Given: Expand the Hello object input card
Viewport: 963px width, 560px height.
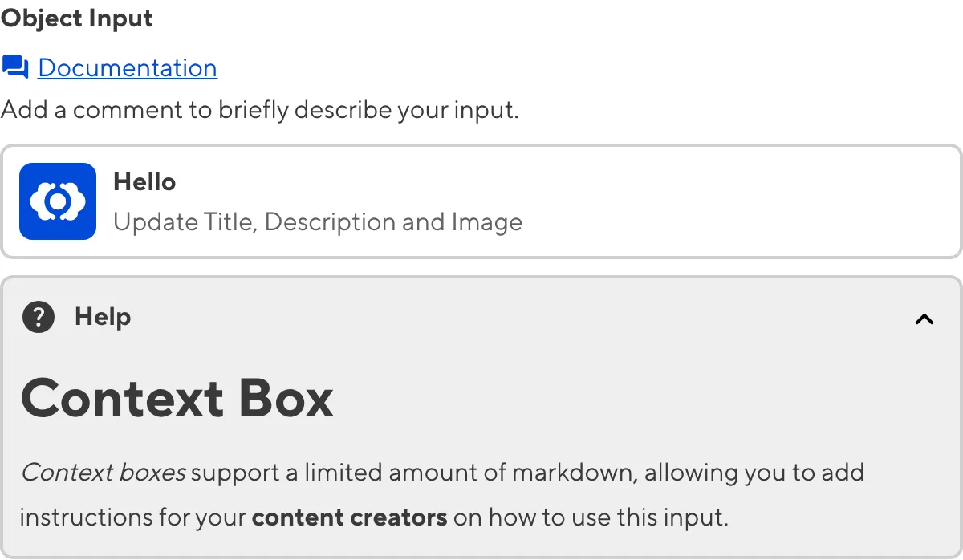Looking at the screenshot, I should tap(481, 201).
